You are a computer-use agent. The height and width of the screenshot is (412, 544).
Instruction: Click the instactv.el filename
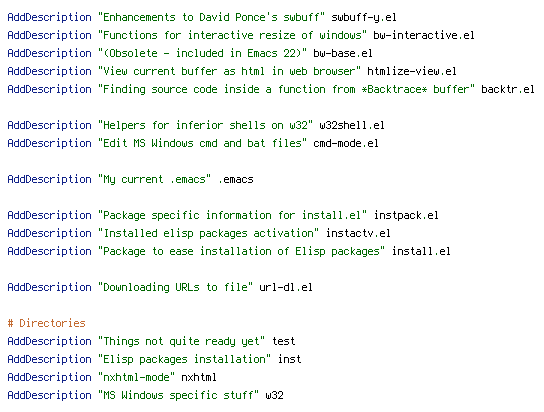(358, 234)
